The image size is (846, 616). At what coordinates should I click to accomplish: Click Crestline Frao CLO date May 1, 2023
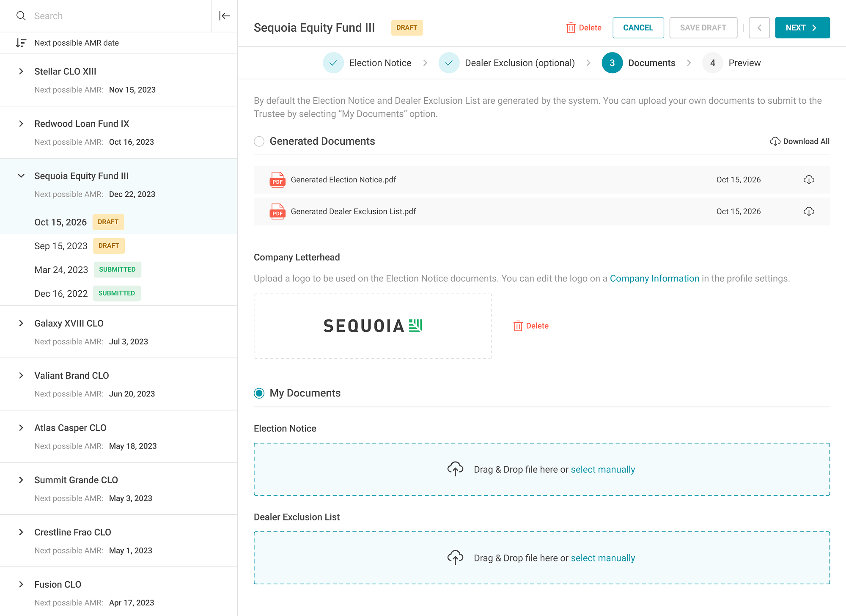[x=131, y=551]
